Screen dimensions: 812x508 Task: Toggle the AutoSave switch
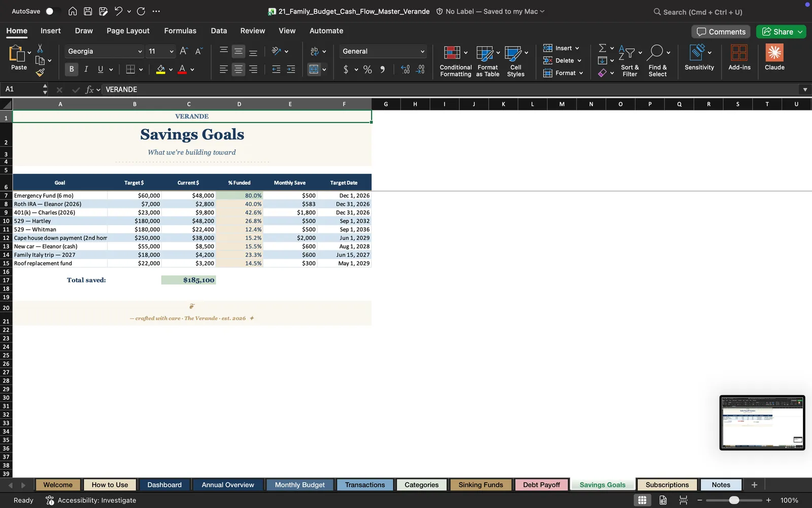(52, 11)
